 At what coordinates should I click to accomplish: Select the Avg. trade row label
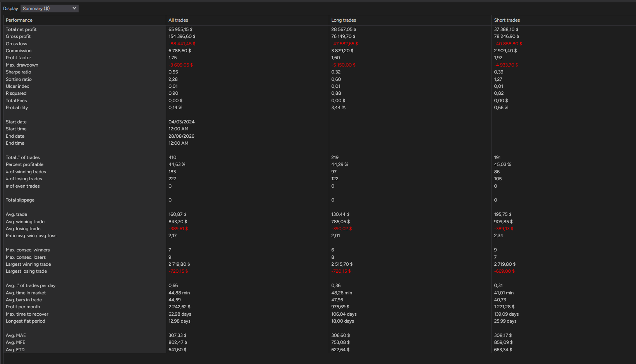coord(17,214)
